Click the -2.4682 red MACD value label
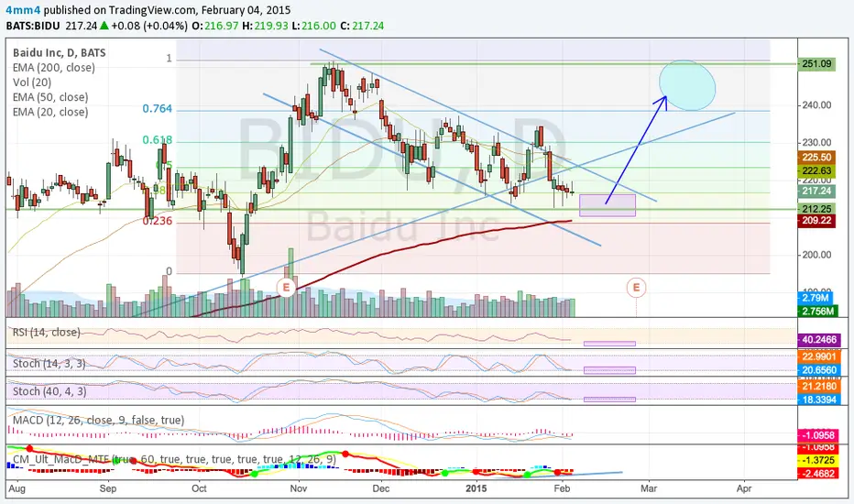 coord(818,474)
